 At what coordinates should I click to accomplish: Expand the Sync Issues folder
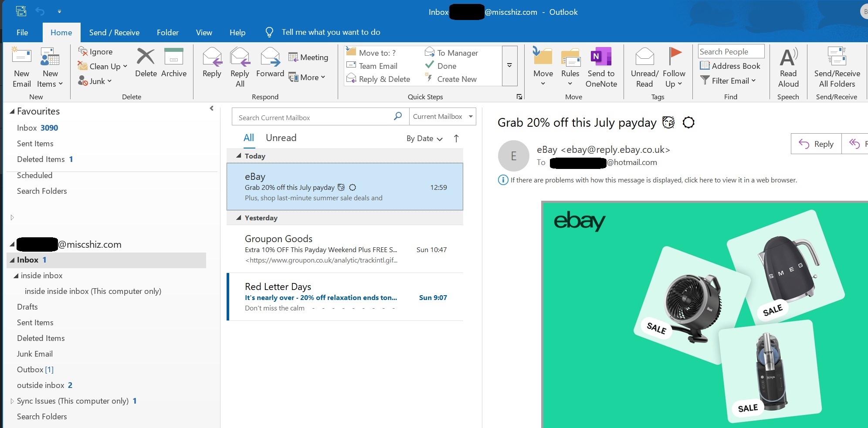coord(12,401)
